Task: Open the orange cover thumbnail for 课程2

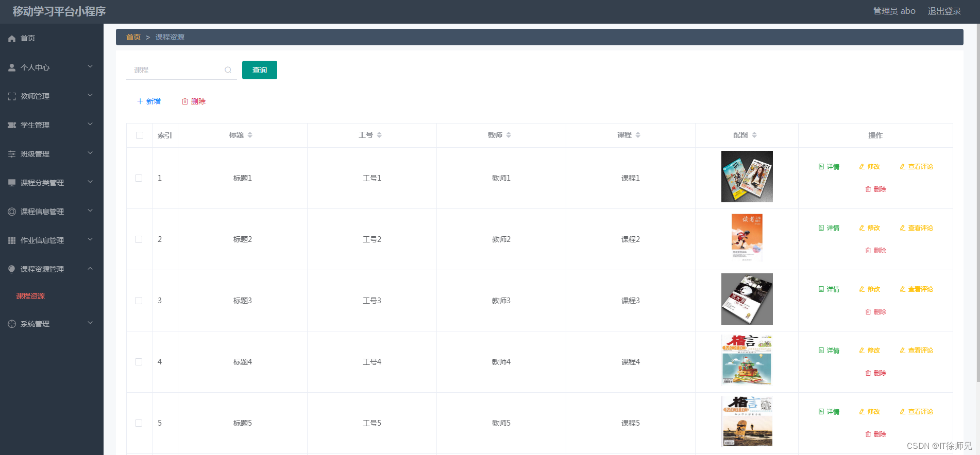Action: coord(747,238)
